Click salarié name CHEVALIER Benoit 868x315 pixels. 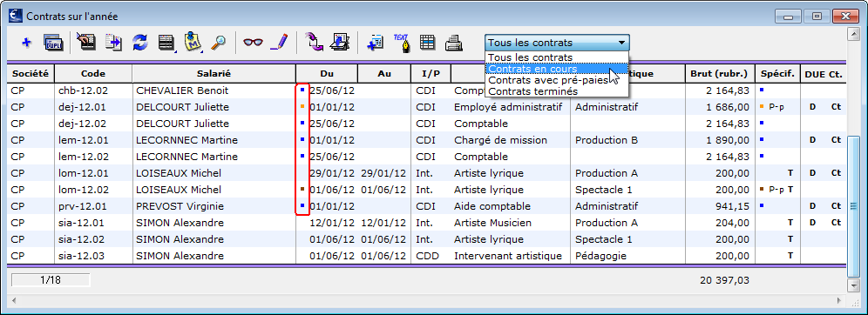tap(182, 90)
